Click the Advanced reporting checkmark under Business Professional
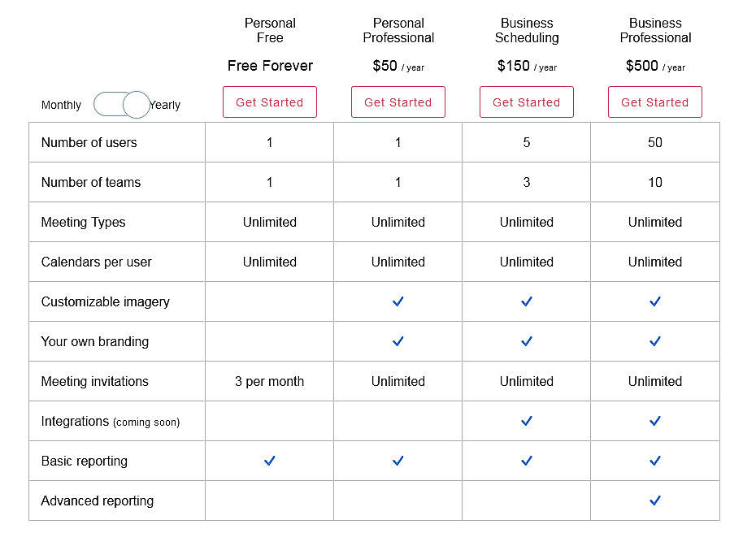Screen dimensions: 756x533 654,500
